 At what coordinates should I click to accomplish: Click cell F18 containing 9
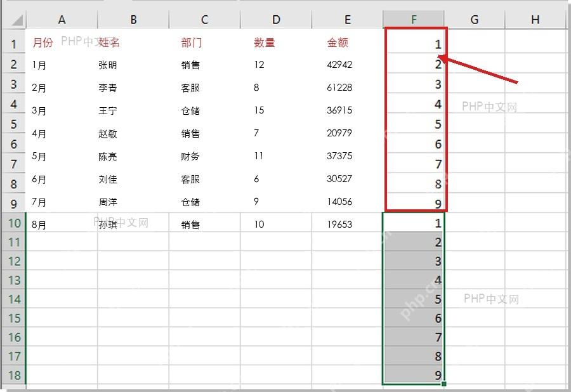pyautogui.click(x=414, y=375)
